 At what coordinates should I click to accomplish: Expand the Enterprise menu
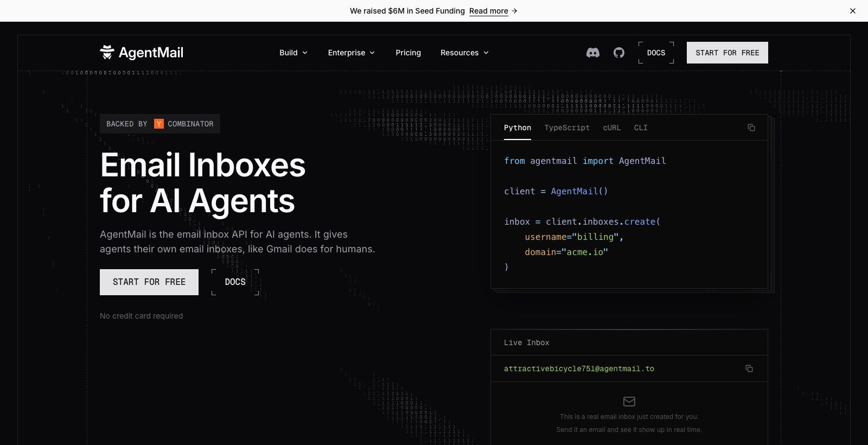(x=352, y=53)
